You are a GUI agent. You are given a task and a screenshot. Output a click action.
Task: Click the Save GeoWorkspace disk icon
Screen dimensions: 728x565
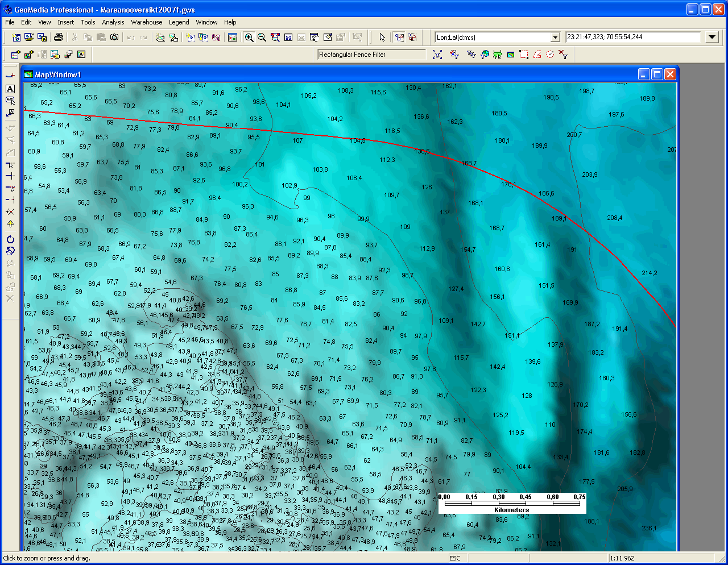click(x=42, y=38)
